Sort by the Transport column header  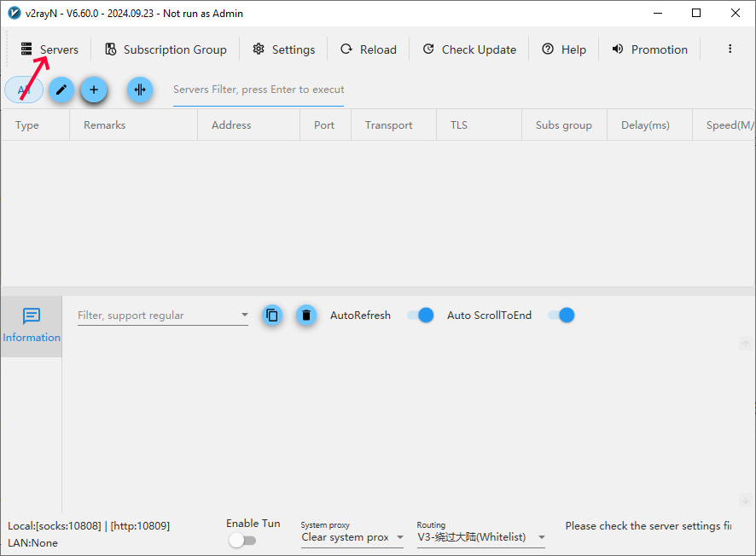pyautogui.click(x=393, y=125)
